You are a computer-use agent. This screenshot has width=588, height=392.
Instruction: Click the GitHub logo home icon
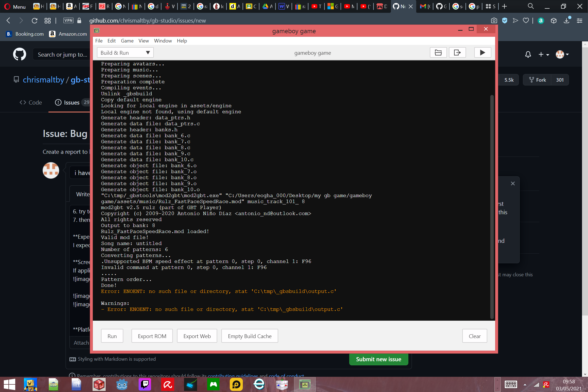[20, 54]
